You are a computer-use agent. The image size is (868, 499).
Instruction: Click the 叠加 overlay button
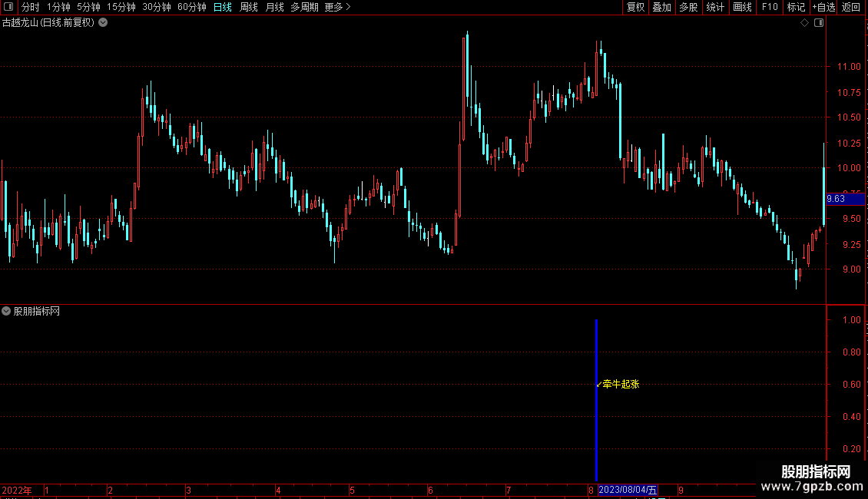[662, 7]
